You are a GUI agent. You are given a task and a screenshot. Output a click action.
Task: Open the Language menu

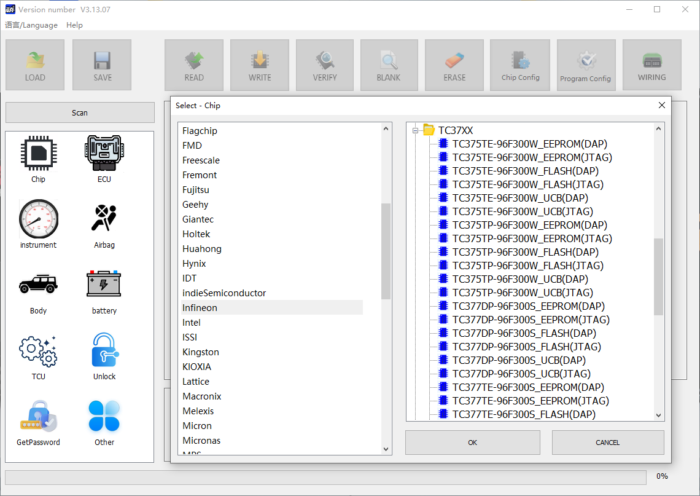31,25
